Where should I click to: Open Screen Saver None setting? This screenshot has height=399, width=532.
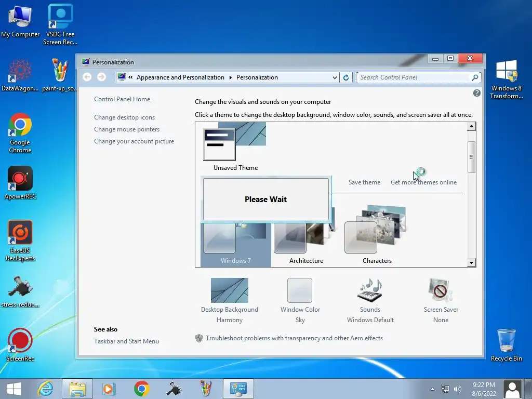click(x=441, y=301)
